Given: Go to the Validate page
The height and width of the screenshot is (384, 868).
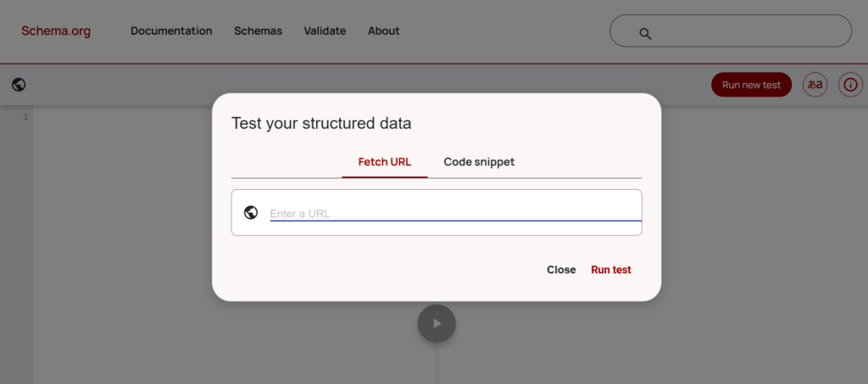Looking at the screenshot, I should click(x=325, y=31).
